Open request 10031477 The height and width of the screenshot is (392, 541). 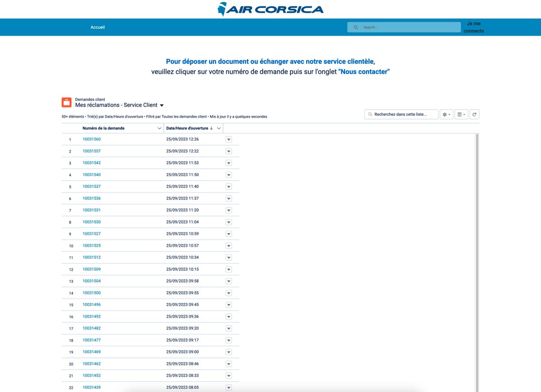click(x=92, y=340)
